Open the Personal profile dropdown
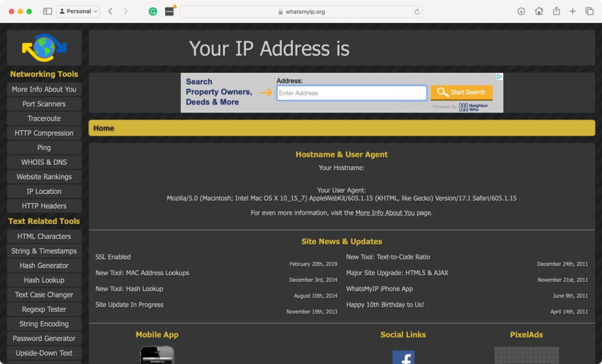The height and width of the screenshot is (364, 602). pos(78,11)
